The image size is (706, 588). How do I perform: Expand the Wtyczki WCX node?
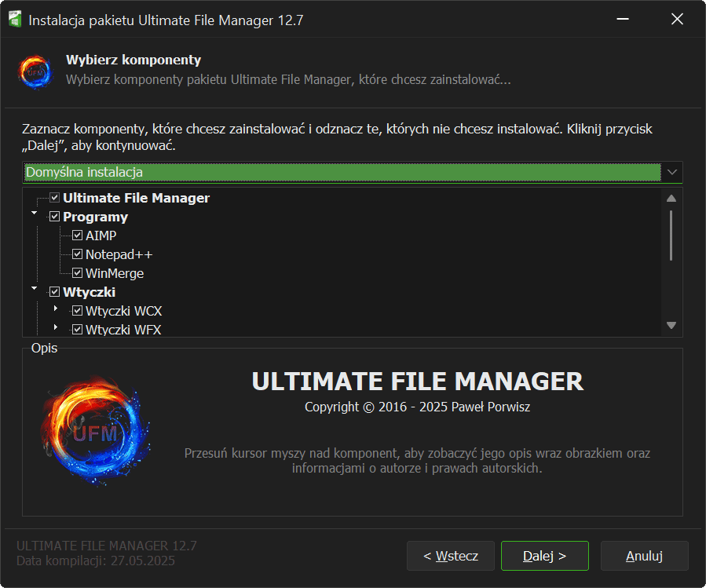click(x=56, y=309)
